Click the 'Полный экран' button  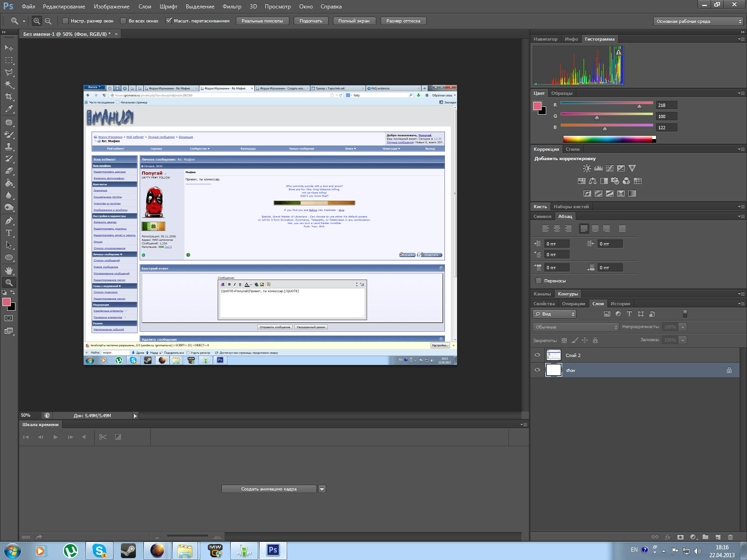[354, 21]
